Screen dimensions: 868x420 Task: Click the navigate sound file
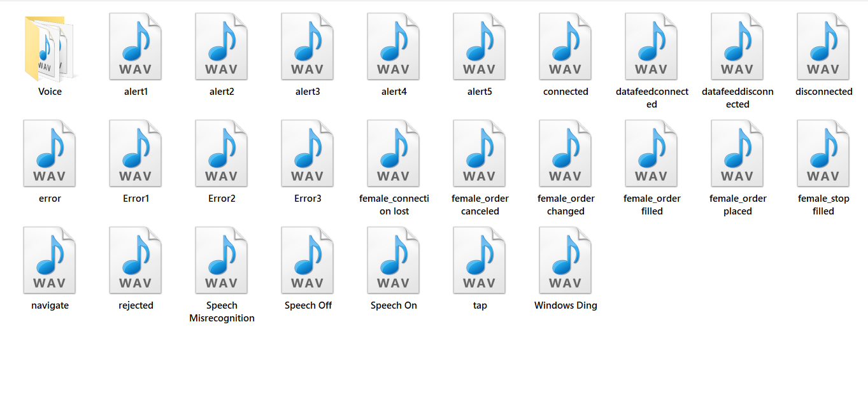(50, 260)
